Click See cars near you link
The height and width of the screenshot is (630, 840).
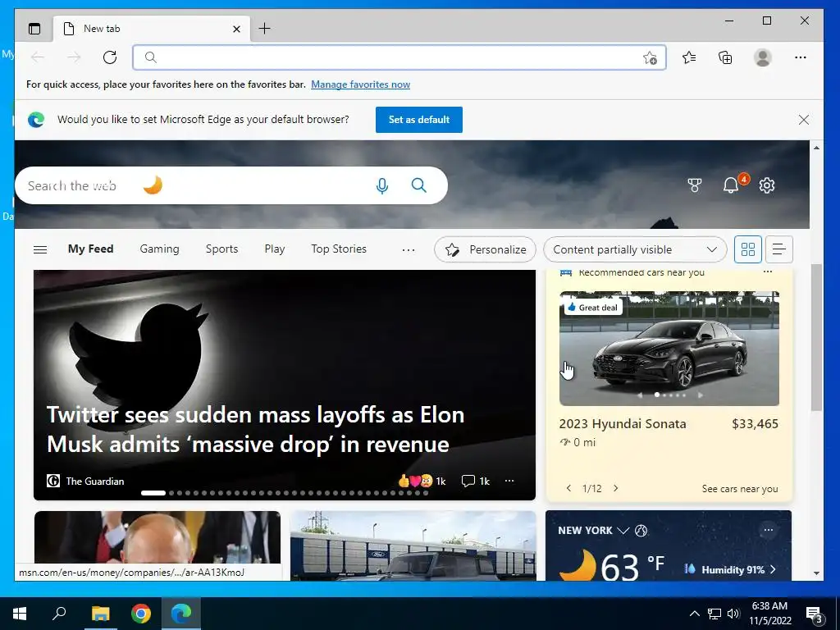tap(740, 489)
